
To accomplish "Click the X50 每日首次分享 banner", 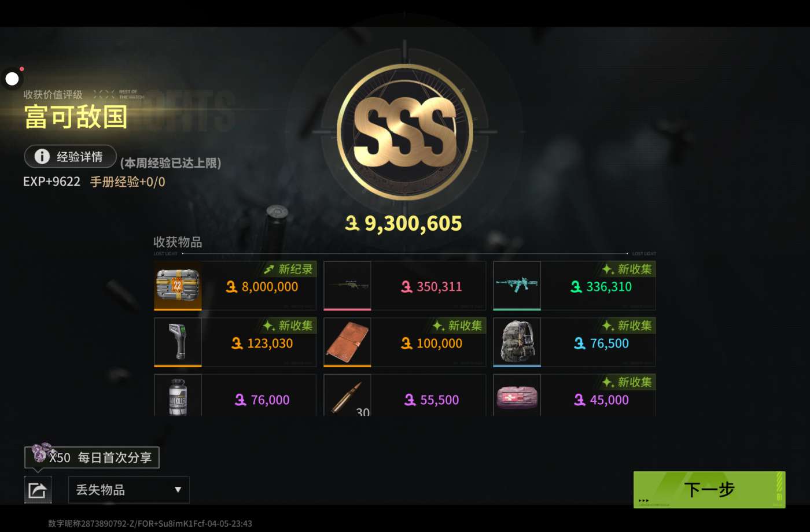I will pos(91,457).
